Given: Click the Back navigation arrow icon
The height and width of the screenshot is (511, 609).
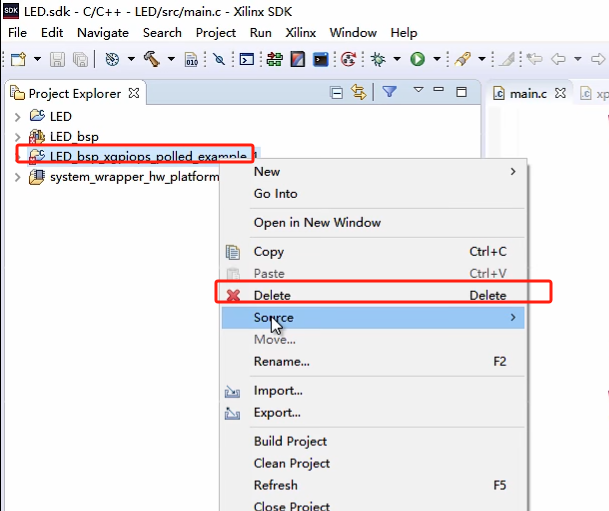Looking at the screenshot, I should [559, 59].
